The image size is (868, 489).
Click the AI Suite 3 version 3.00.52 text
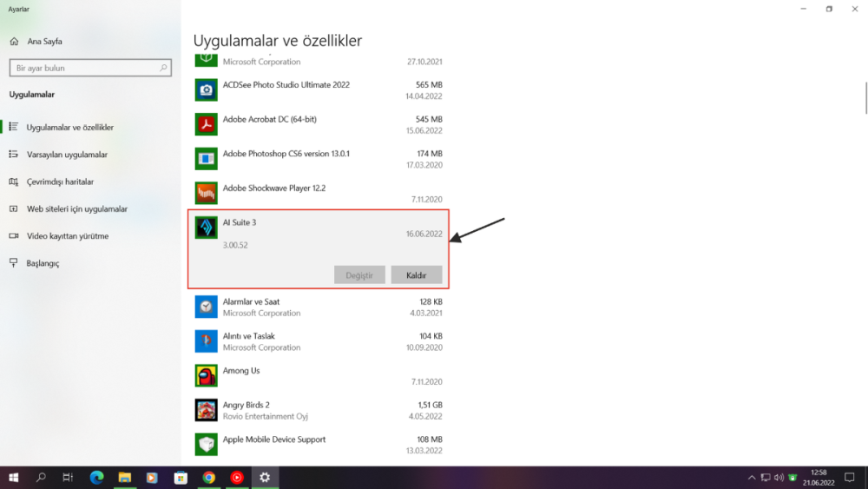(x=235, y=245)
